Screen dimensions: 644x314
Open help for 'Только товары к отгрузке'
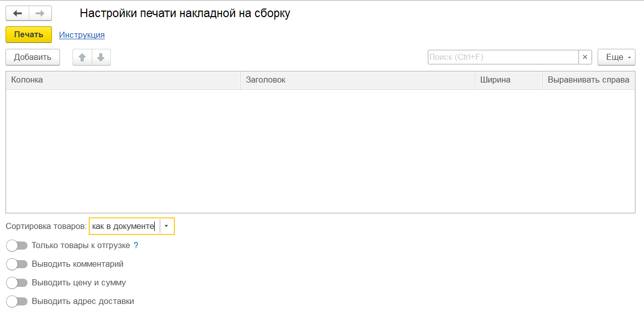[x=136, y=246]
